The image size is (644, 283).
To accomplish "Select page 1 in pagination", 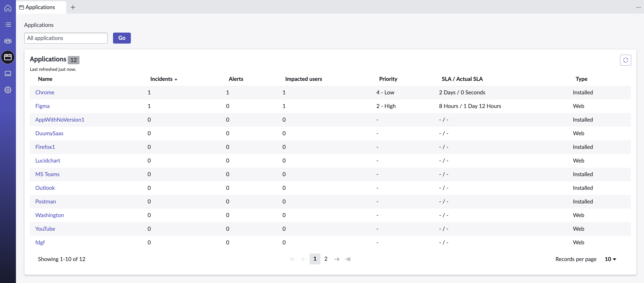I will click(315, 259).
